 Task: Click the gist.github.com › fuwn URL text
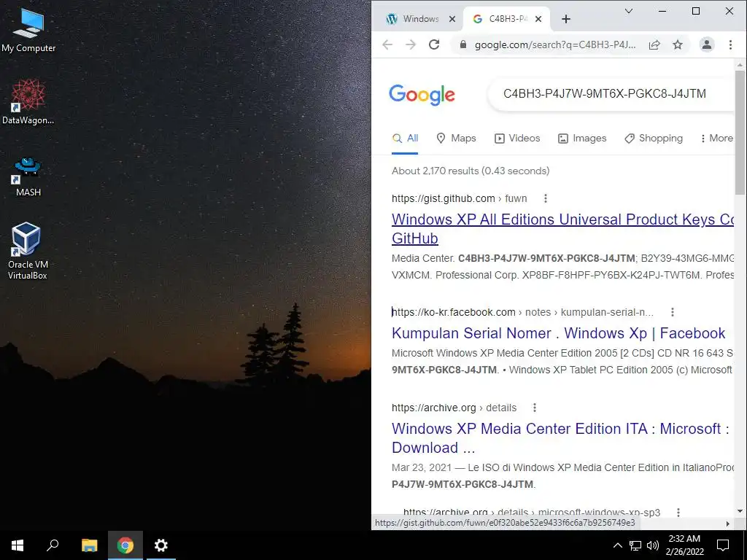pyautogui.click(x=460, y=198)
